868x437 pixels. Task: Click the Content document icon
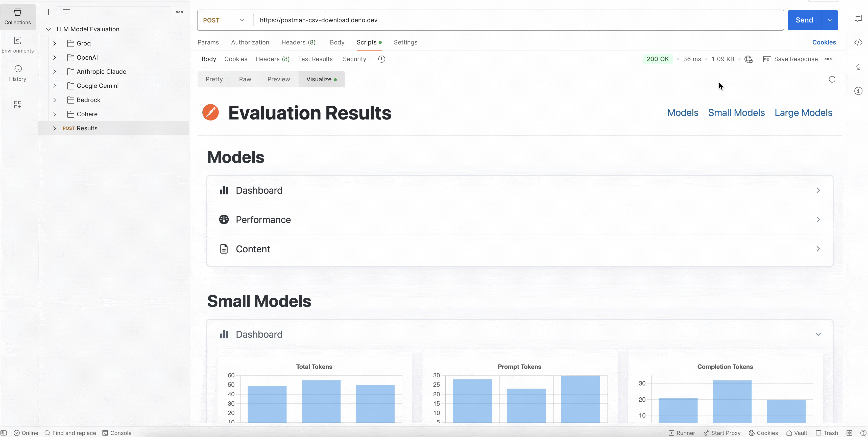tap(224, 249)
